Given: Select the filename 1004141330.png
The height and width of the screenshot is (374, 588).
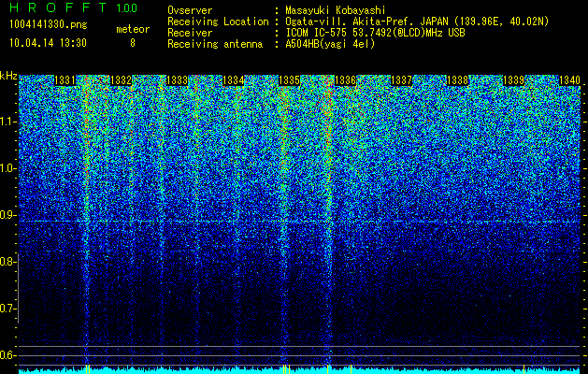Looking at the screenshot, I should [49, 25].
